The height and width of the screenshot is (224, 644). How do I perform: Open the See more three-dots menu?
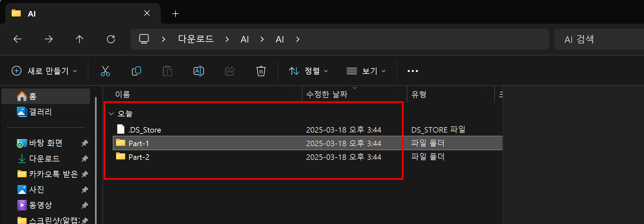point(413,71)
